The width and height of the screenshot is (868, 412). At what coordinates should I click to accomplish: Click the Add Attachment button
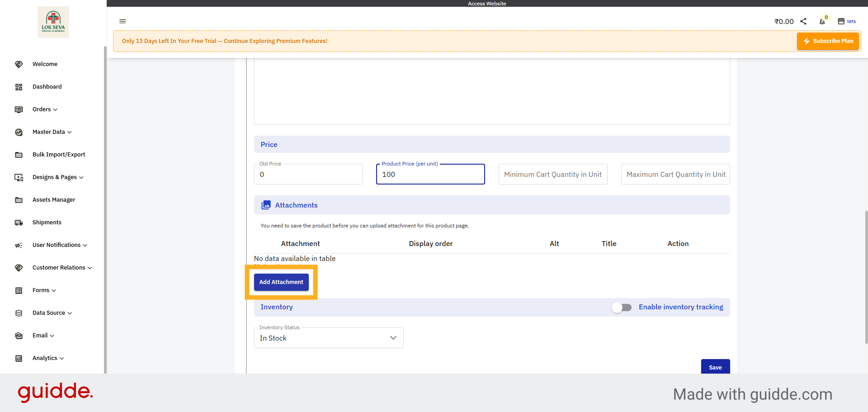point(281,282)
